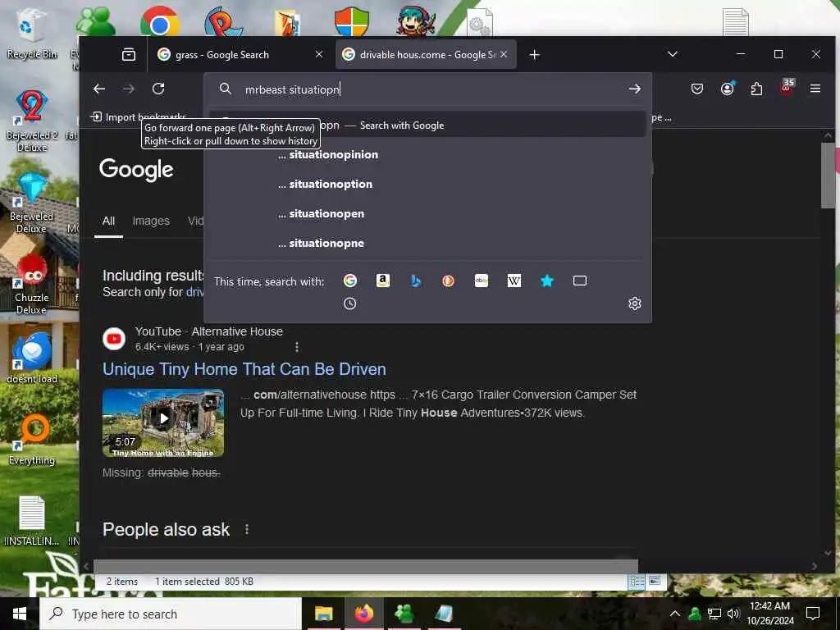Open uBlock extension with 35 badge
Image resolution: width=840 pixels, height=630 pixels.
[x=787, y=88]
